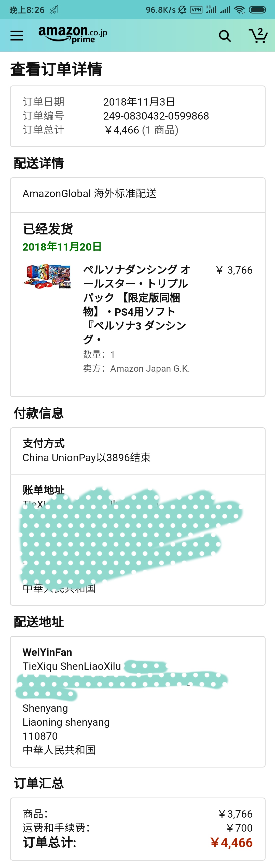Tap the China UnionPay payment method
This screenshot has height=868, width=275.
coord(86,458)
